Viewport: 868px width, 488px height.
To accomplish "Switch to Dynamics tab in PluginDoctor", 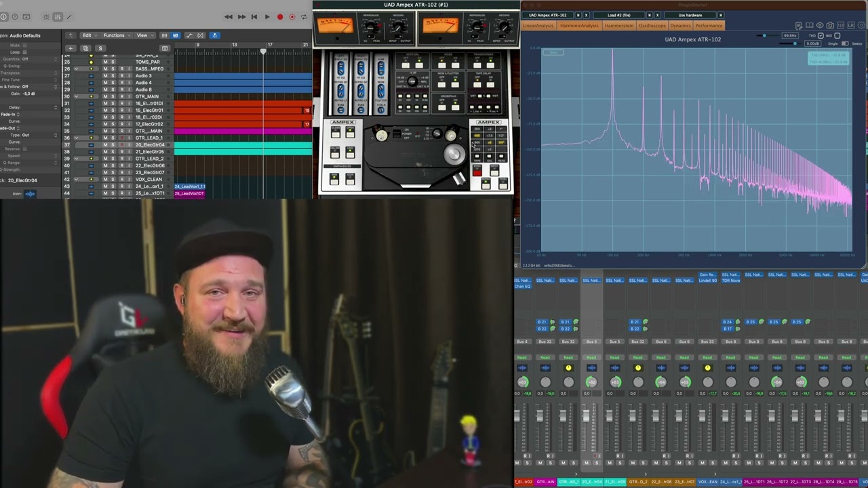I will click(680, 26).
